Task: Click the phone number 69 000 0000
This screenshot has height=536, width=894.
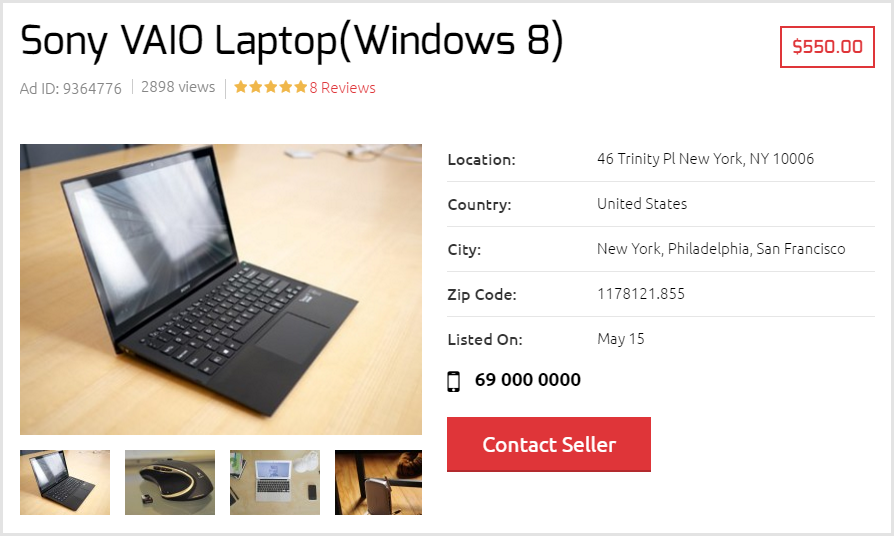Action: pyautogui.click(x=528, y=380)
